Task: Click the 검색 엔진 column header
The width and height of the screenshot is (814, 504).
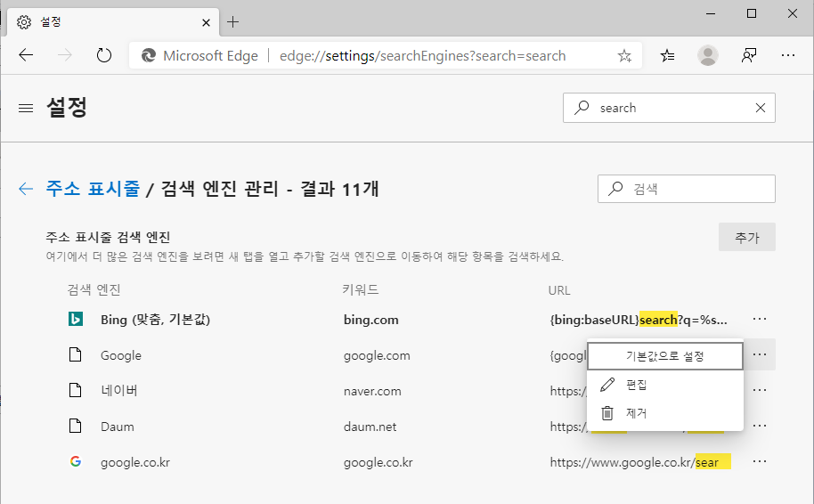Action: pyautogui.click(x=94, y=289)
